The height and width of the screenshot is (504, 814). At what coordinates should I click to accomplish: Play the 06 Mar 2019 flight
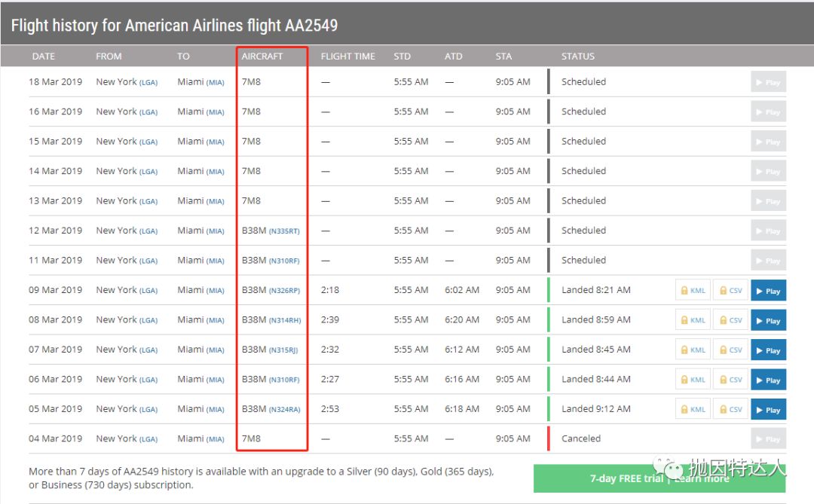768,380
